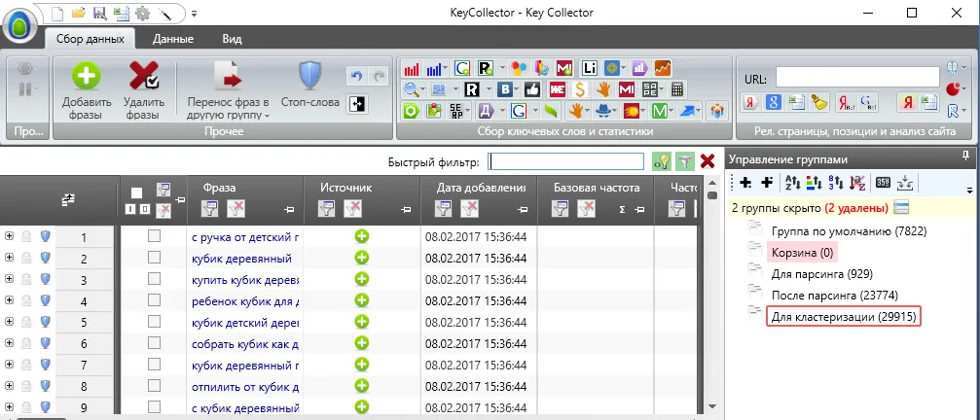Select group Группа по умолчанию (7822)

click(849, 231)
